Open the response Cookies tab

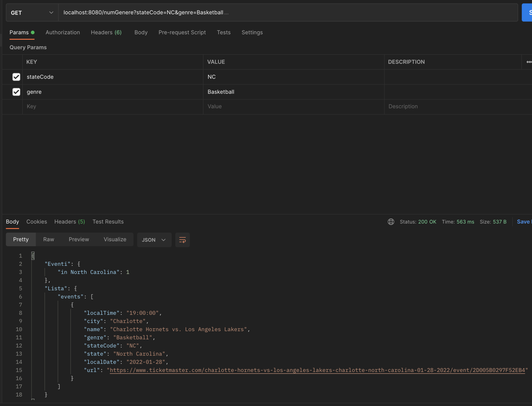click(37, 222)
